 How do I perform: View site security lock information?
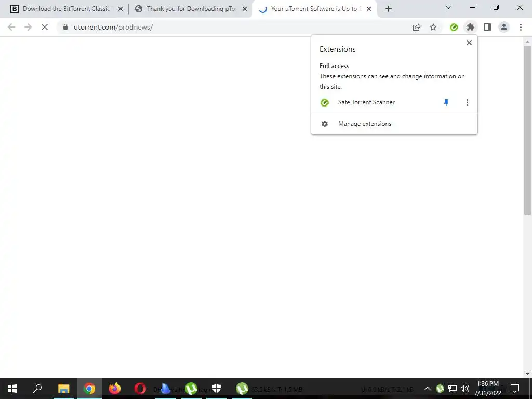[x=65, y=27]
